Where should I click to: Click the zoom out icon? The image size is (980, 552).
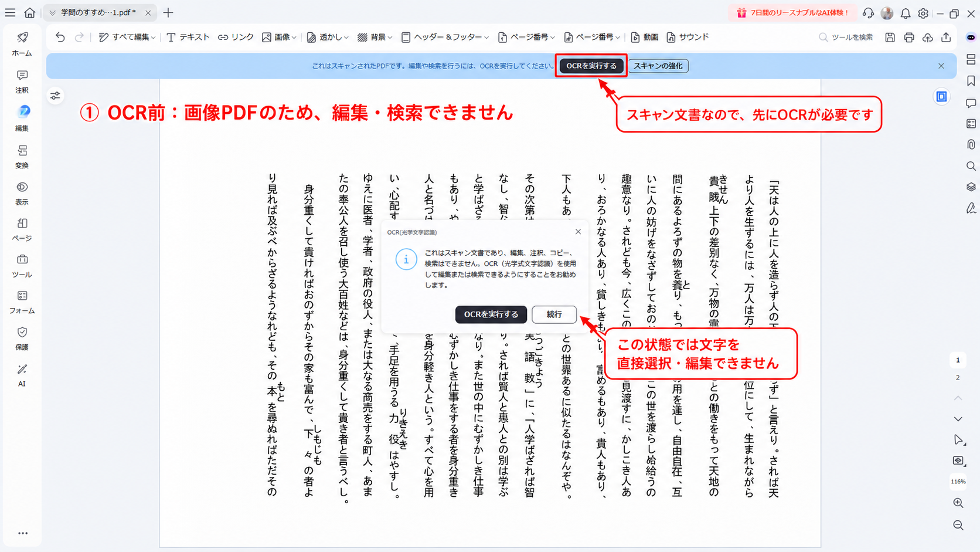[x=958, y=525]
